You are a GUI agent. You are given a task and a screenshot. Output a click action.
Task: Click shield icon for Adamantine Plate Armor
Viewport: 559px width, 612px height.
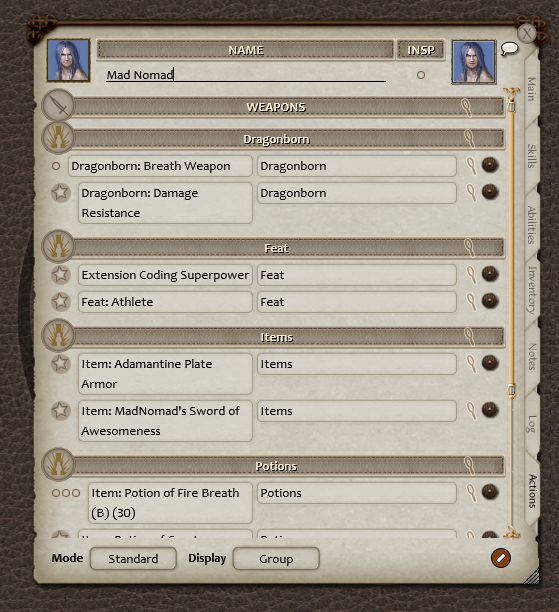click(490, 363)
